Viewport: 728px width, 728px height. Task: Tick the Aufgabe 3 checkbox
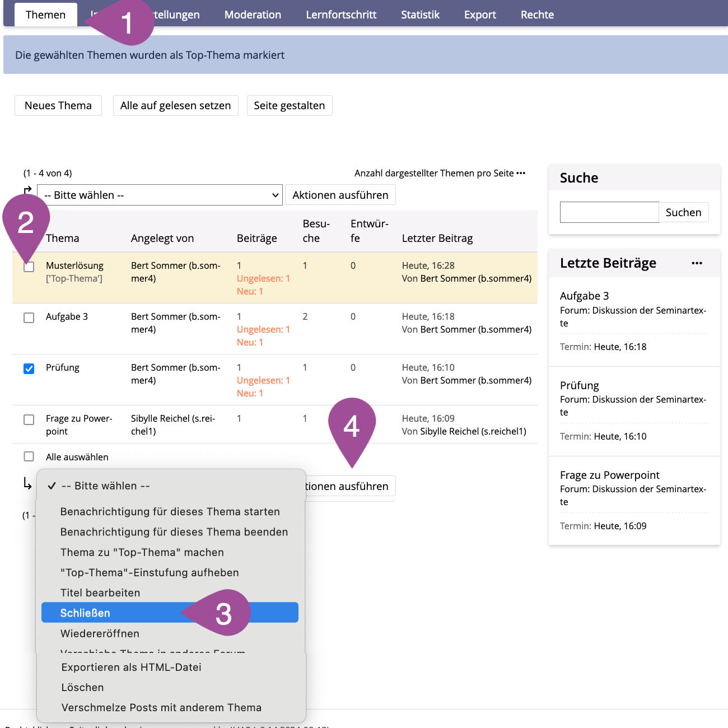[29, 318]
